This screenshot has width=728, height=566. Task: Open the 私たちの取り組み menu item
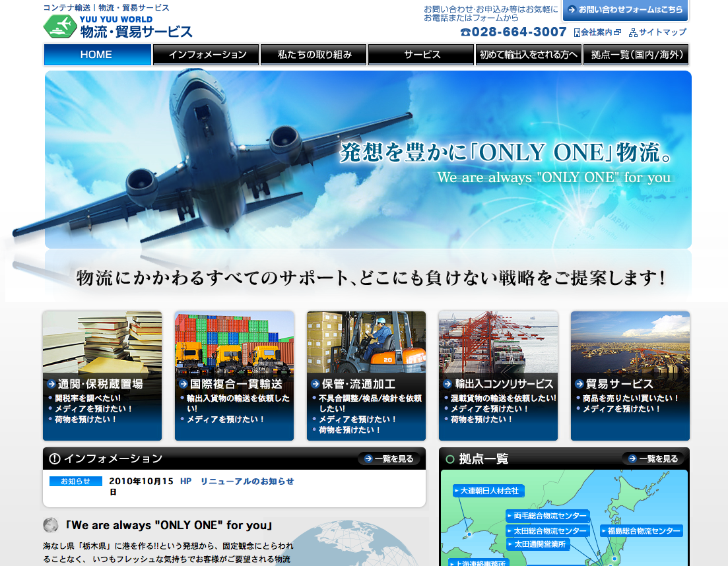pos(314,55)
